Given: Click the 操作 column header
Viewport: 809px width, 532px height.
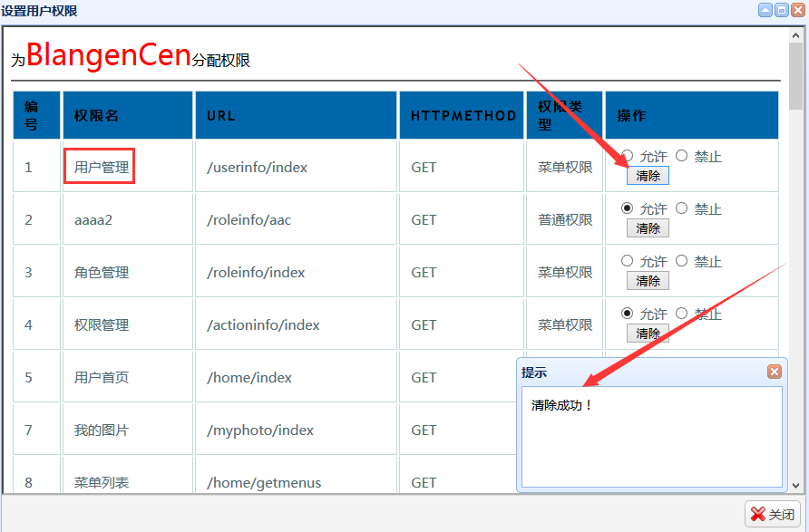Looking at the screenshot, I should [692, 115].
